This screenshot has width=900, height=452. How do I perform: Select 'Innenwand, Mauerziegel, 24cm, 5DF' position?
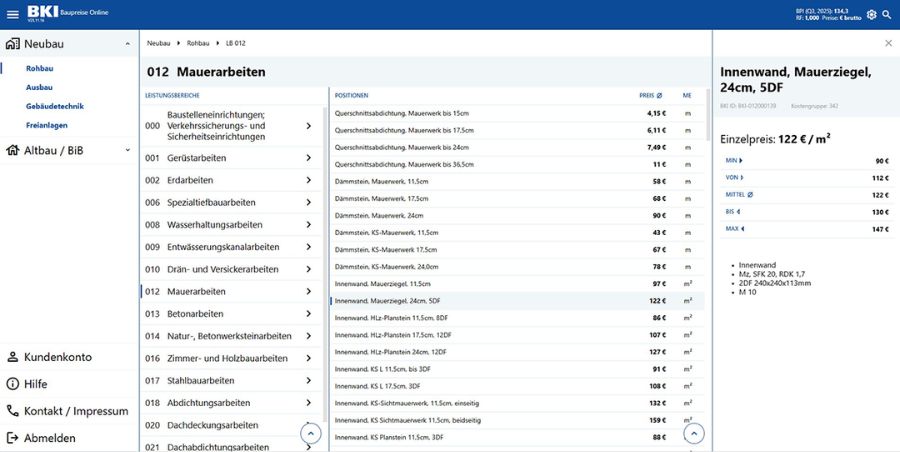pos(517,301)
